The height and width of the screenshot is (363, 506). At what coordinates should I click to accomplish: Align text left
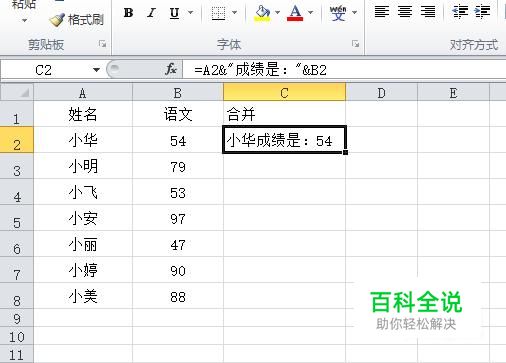point(382,12)
